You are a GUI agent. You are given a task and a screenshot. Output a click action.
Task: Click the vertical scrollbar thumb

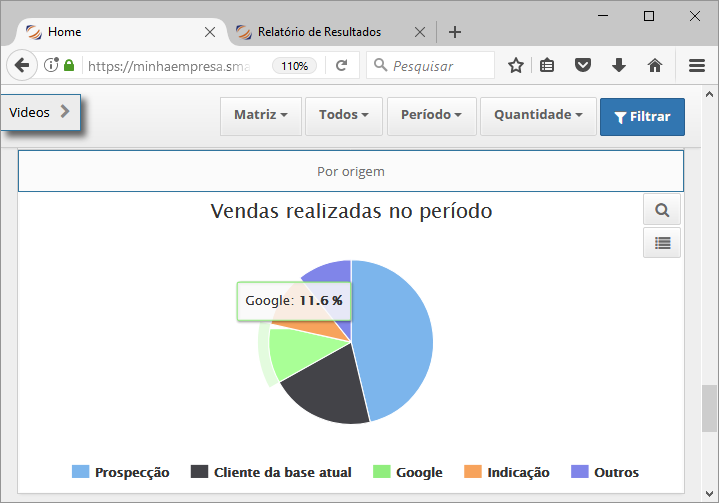[709, 408]
